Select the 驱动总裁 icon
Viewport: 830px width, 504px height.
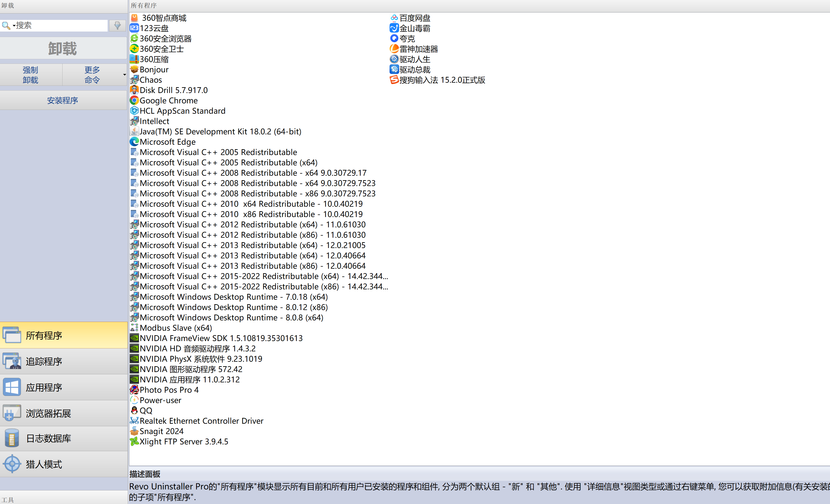click(394, 69)
